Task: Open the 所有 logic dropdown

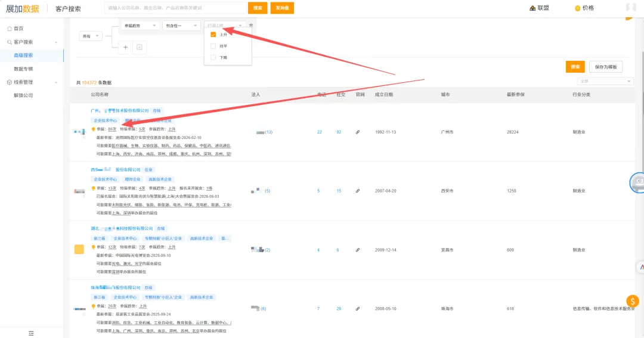Action: tap(91, 36)
